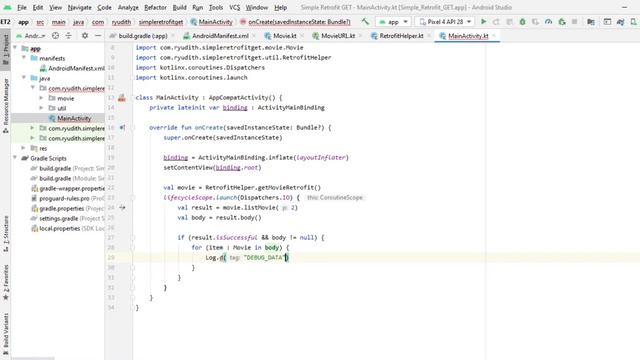The width and height of the screenshot is (640, 360).
Task: Toggle the Structure side tab
Action: [6, 233]
